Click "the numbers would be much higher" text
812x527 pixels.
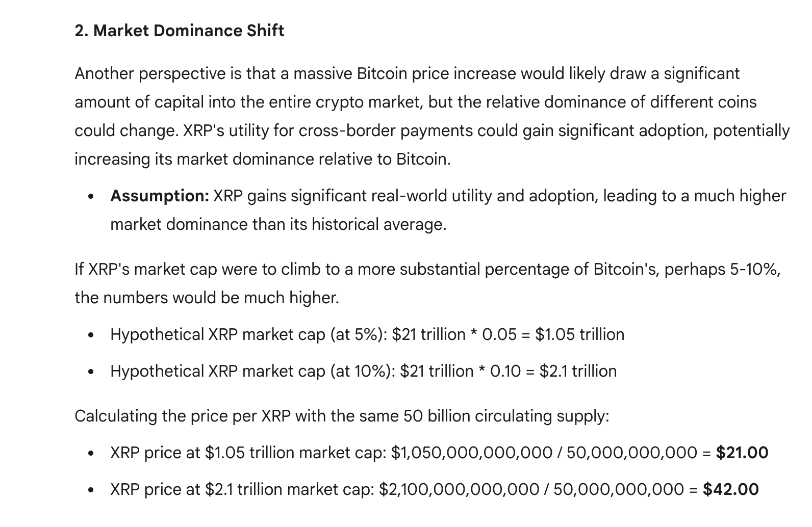[x=207, y=298]
